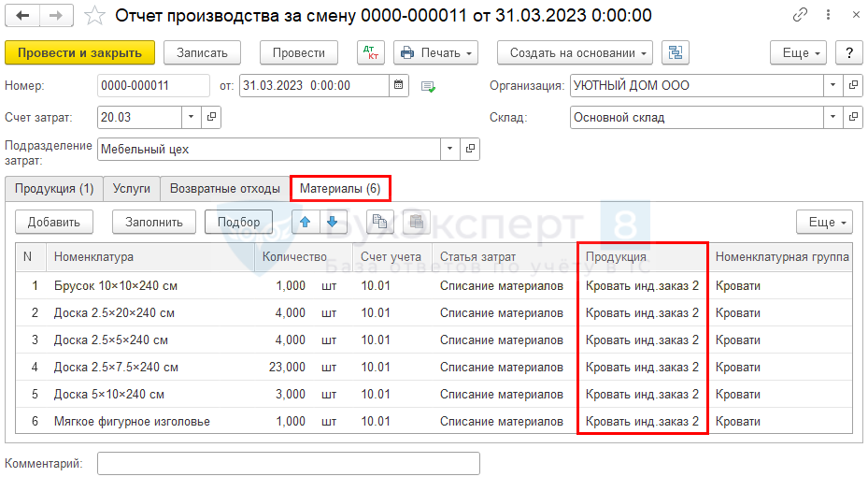Viewport: 868px width, 477px height.
Task: Click Счет учета column header
Action: click(x=392, y=257)
